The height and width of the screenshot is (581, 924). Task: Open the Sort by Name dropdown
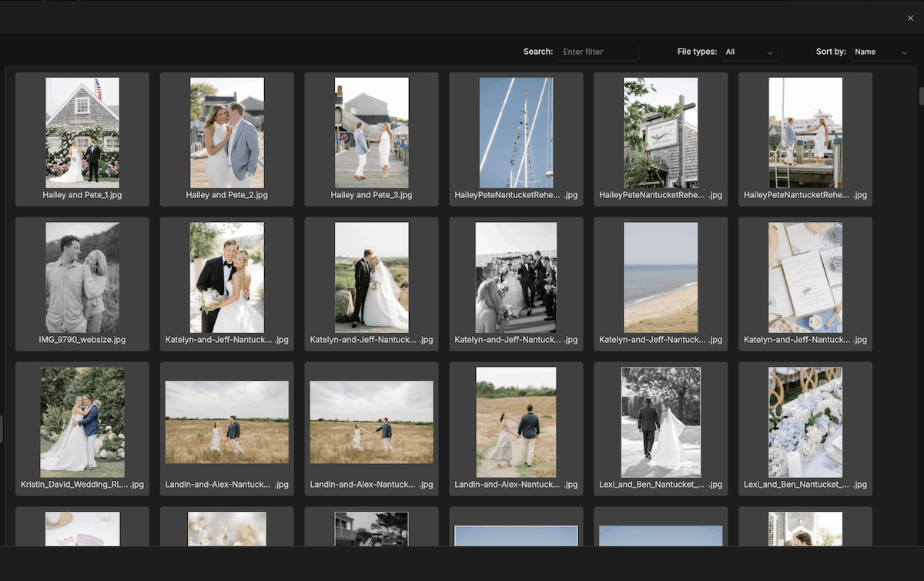point(882,52)
